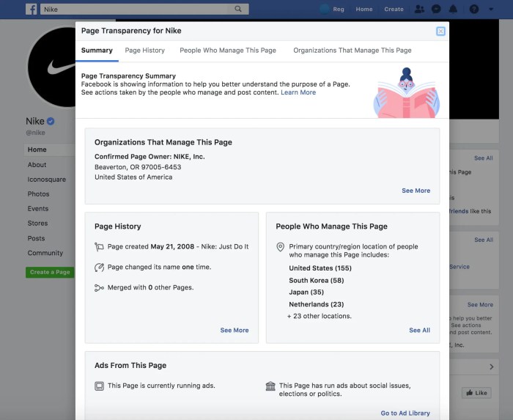This screenshot has height=420, width=513.
Task: Open Events in the left menu
Action: (38, 209)
